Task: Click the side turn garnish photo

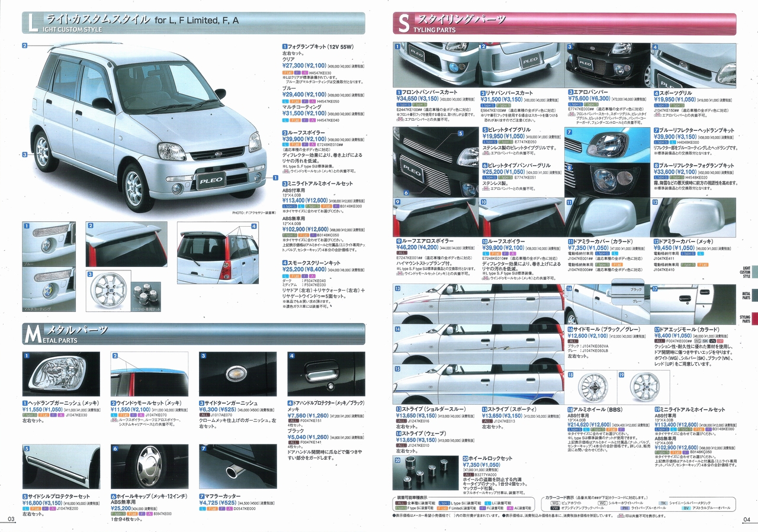Action: point(238,375)
